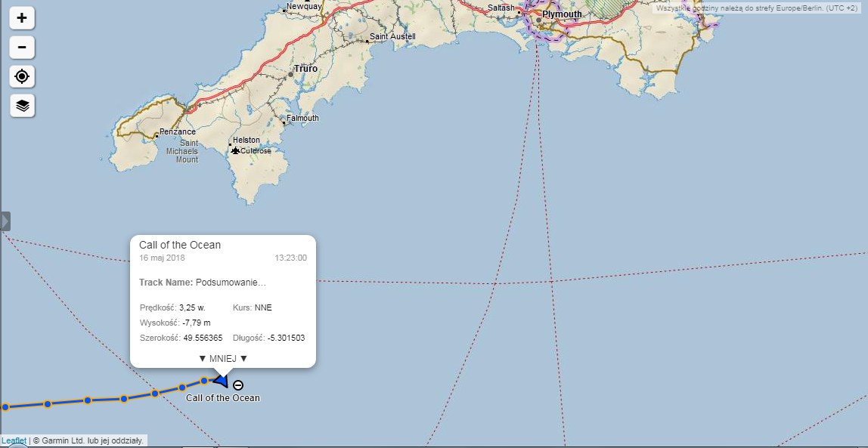The image size is (868, 448).
Task: Zoom in with the plus button
Action: tap(22, 17)
